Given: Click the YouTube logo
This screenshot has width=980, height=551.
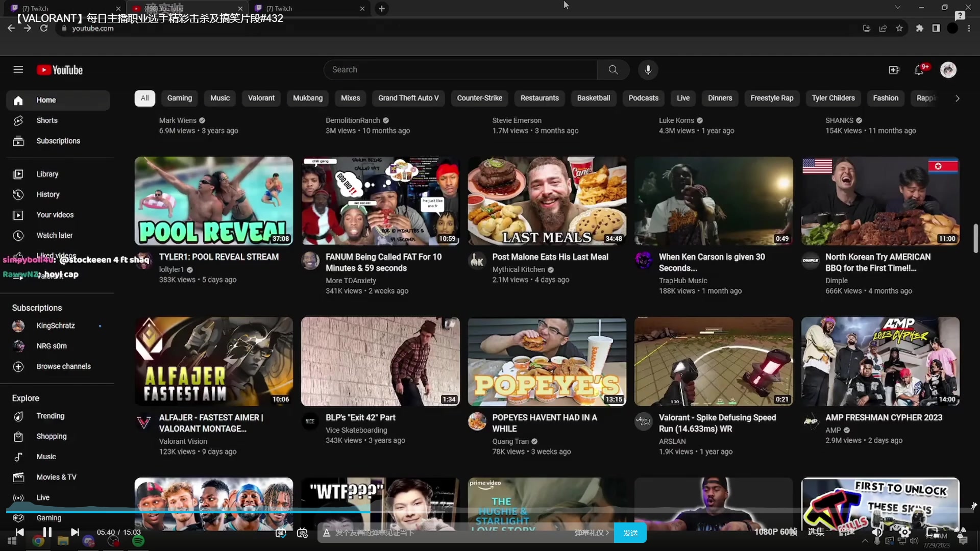Looking at the screenshot, I should coord(60,70).
